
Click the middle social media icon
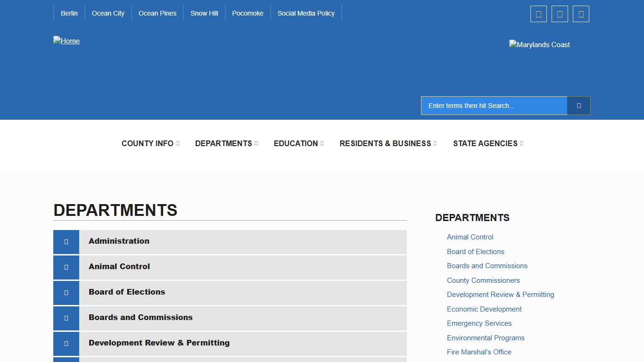pyautogui.click(x=560, y=14)
